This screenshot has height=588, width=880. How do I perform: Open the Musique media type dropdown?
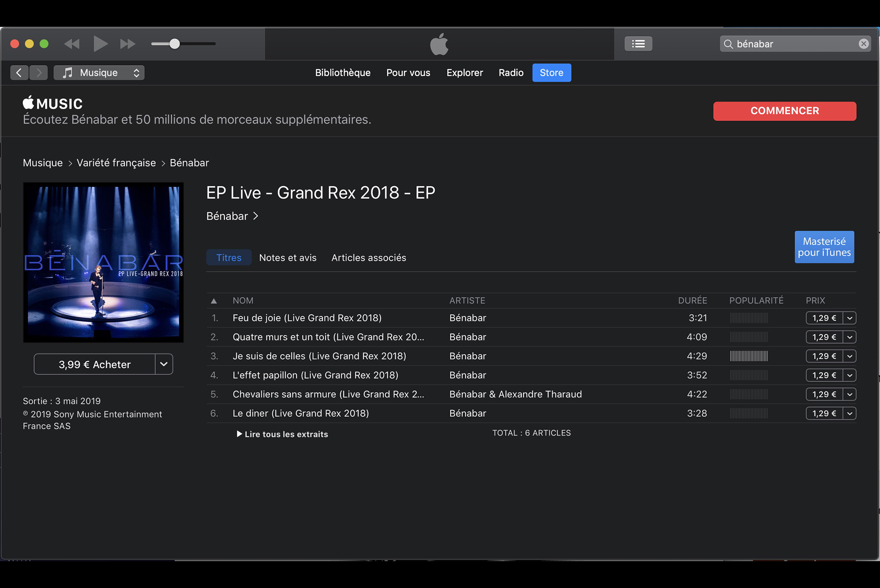point(99,73)
